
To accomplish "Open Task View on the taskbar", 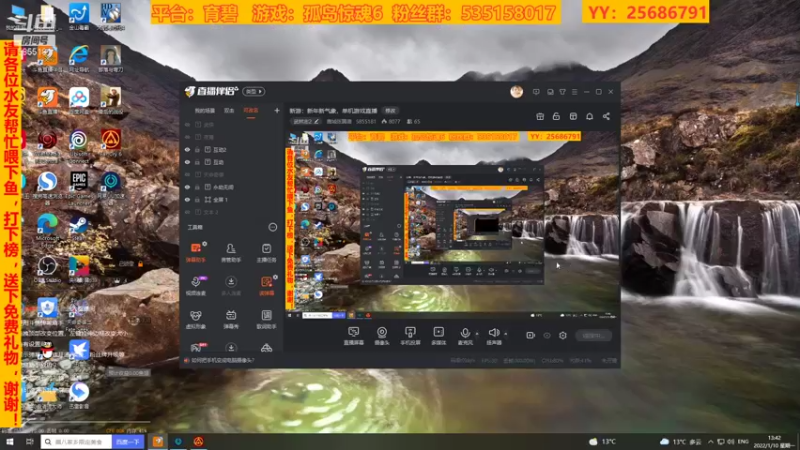I will (30, 442).
